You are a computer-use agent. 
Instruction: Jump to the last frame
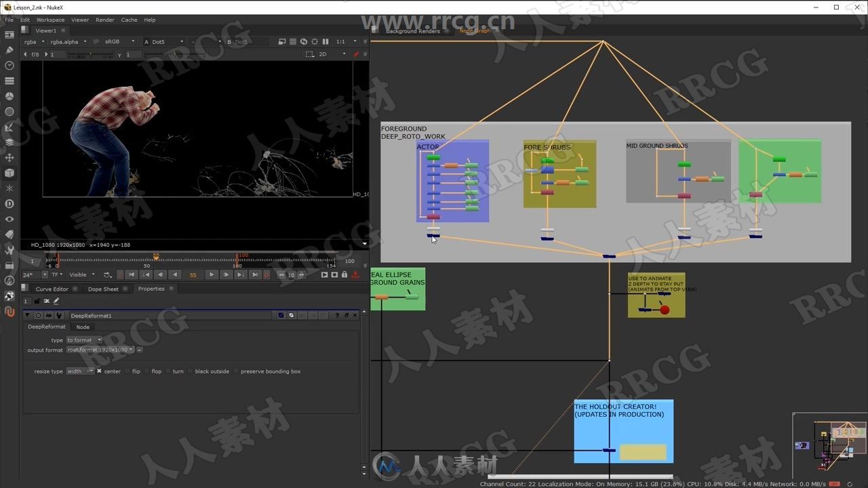pos(254,274)
